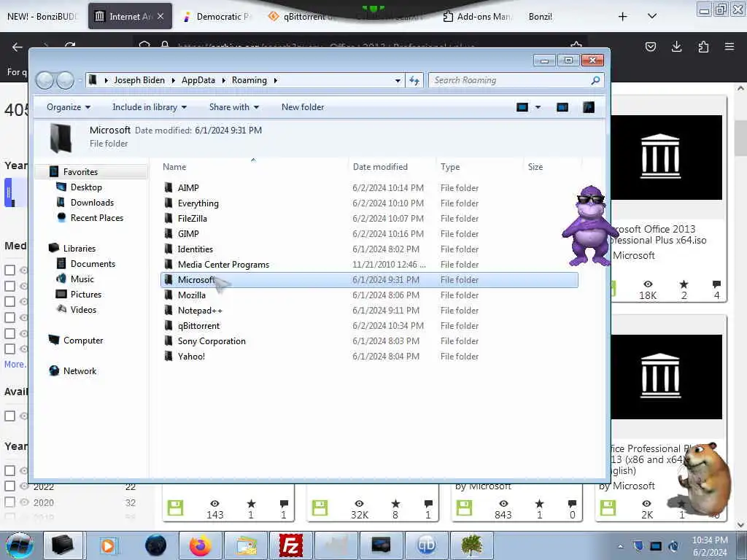This screenshot has height=560, width=747.
Task: Open Include in library dropdown
Action: click(149, 107)
